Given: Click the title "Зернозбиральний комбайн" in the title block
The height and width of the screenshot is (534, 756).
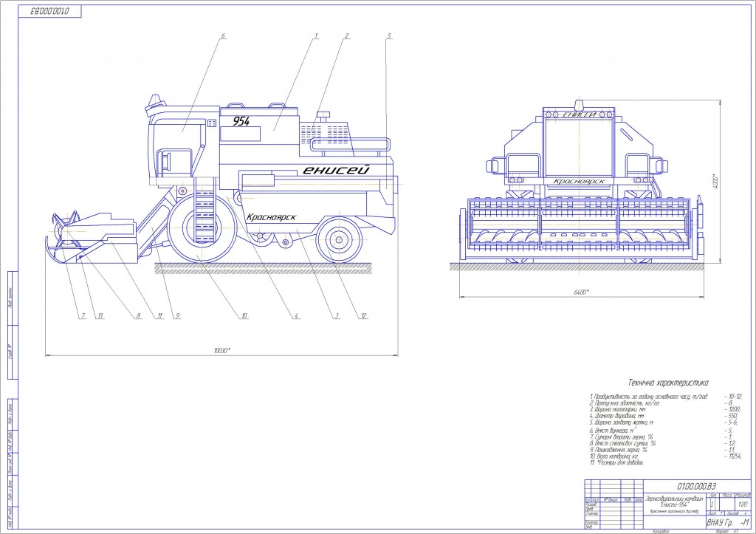Looking at the screenshot, I should [674, 499].
